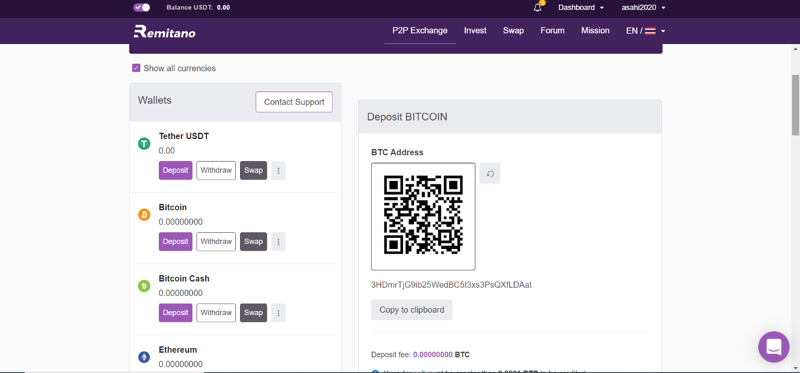
Task: Click the Wallets panel heading
Action: pos(155,100)
